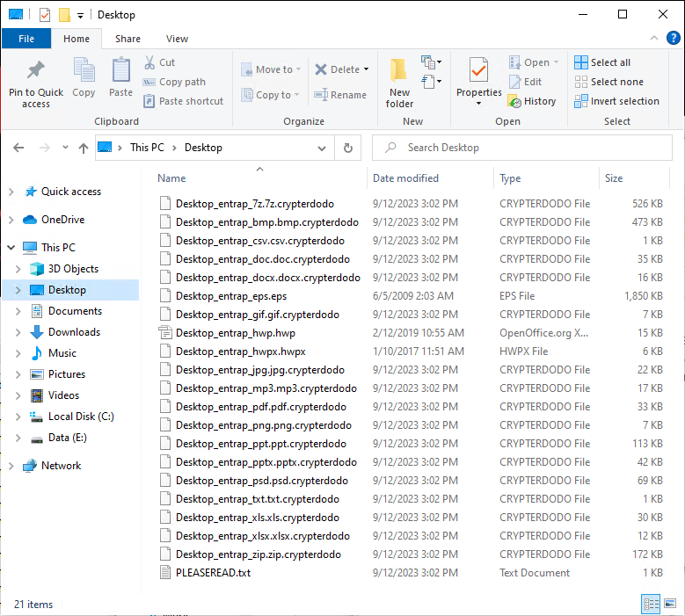Click the New folder icon
The height and width of the screenshot is (616, 685).
tap(398, 70)
